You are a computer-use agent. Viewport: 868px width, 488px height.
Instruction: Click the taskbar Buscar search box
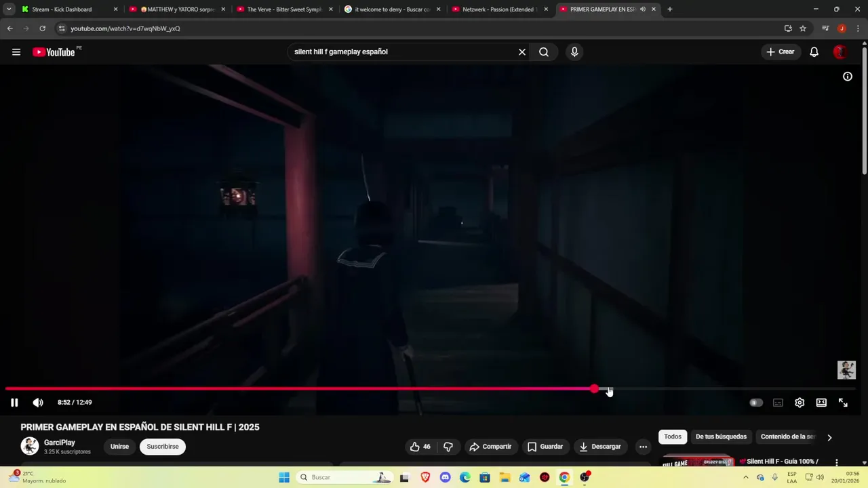[x=344, y=477]
